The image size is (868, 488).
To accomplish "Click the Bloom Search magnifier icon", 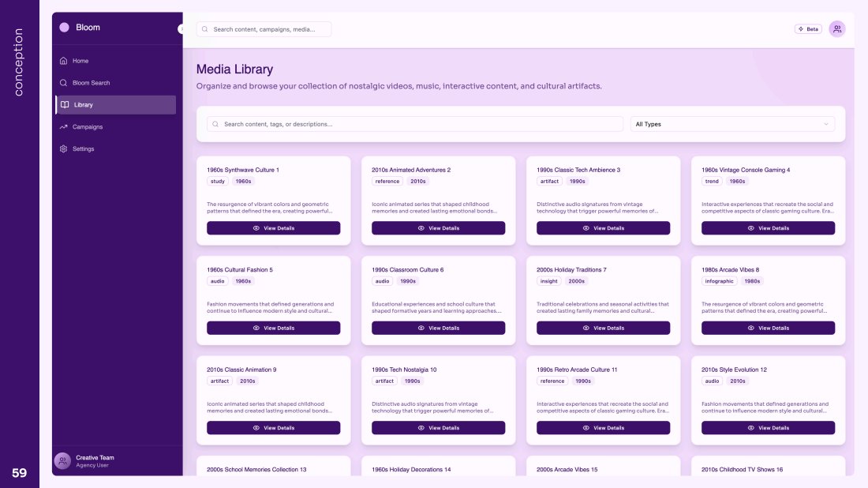I will (x=64, y=83).
